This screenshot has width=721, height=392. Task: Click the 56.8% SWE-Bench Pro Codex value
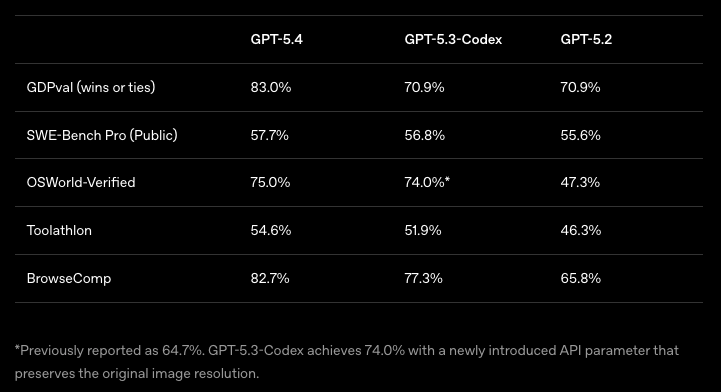425,135
